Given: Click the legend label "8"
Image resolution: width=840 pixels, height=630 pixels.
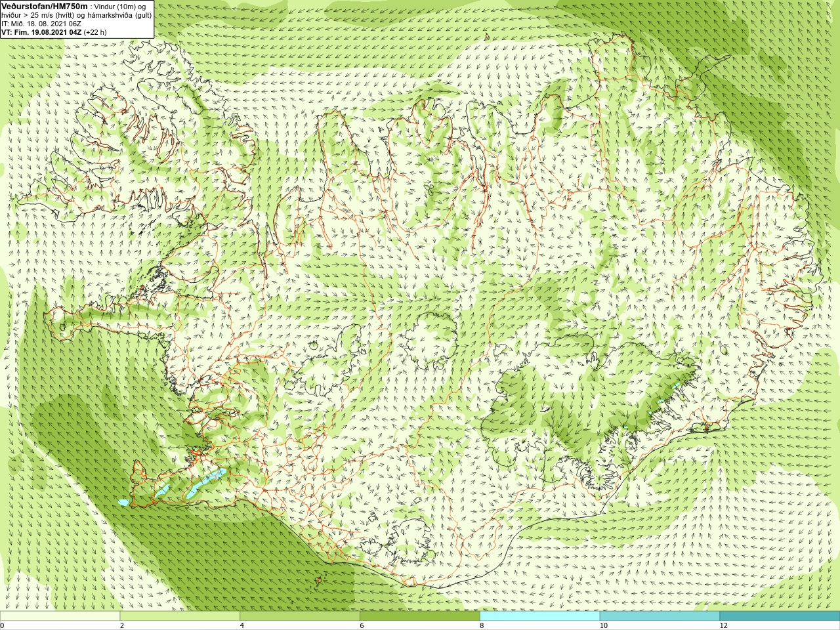Looking at the screenshot, I should 482,625.
